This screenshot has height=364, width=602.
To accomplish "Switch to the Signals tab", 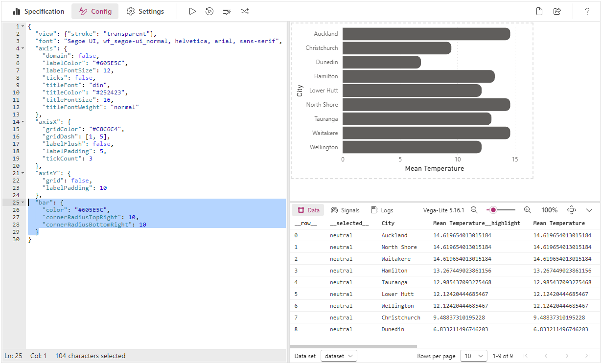I will point(345,210).
